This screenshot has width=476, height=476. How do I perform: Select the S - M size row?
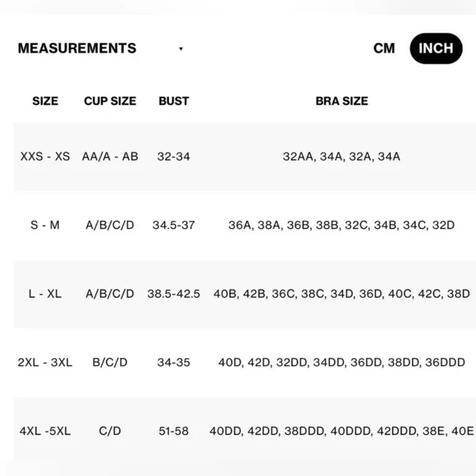pyautogui.click(x=245, y=225)
